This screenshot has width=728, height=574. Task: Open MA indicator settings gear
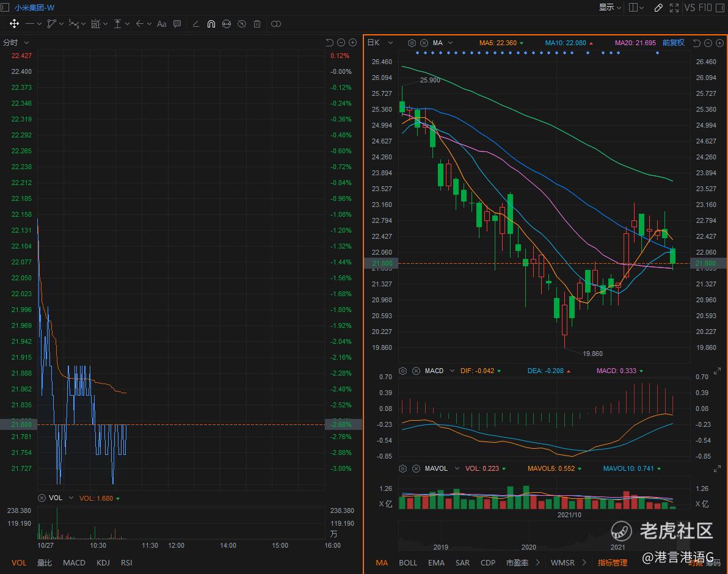point(412,43)
